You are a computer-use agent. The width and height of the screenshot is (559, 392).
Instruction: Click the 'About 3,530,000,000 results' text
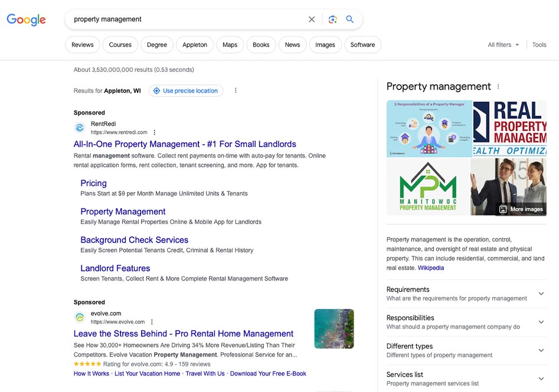click(x=133, y=70)
